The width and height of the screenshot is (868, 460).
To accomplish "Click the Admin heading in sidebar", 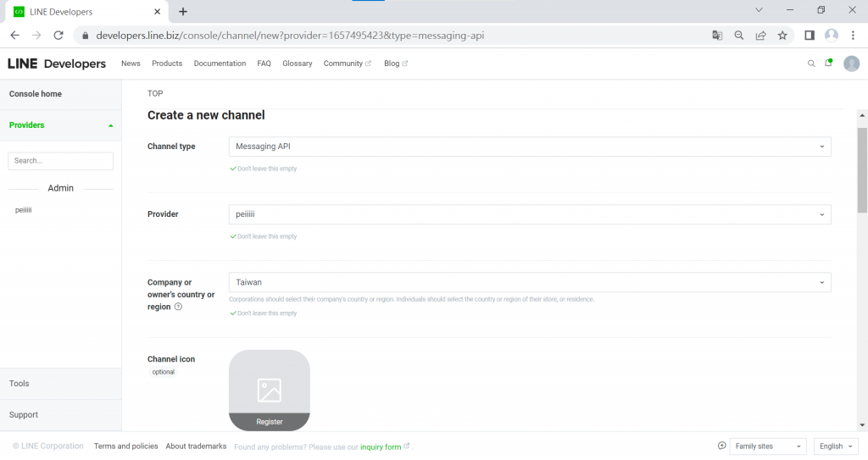I will pyautogui.click(x=60, y=188).
